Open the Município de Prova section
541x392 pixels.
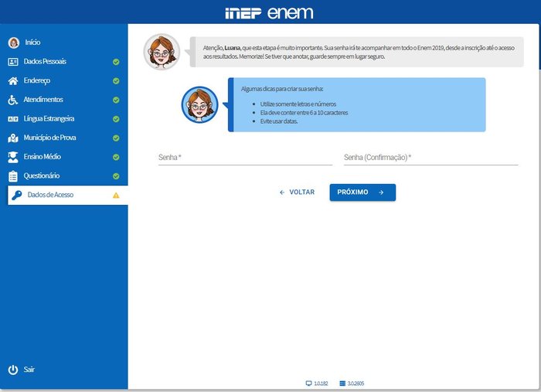click(x=49, y=138)
